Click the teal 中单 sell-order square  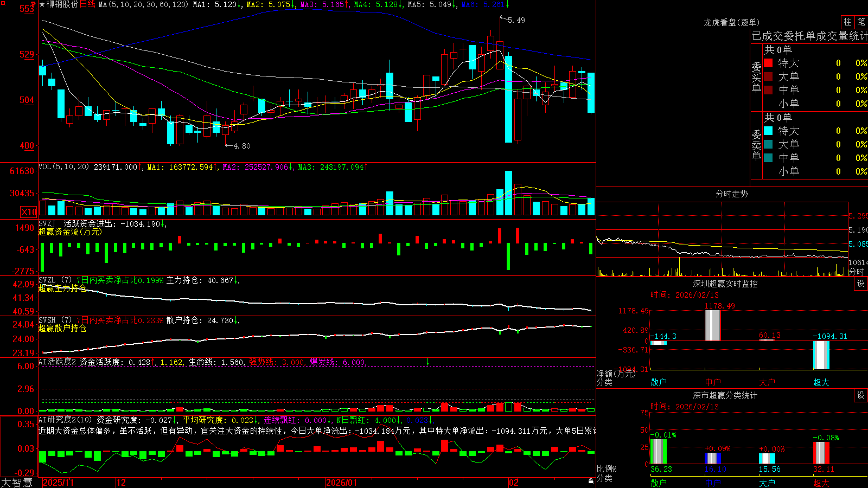point(768,158)
